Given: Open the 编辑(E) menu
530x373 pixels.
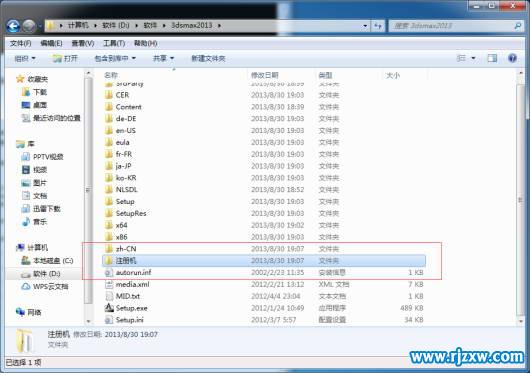Looking at the screenshot, I should point(51,43).
